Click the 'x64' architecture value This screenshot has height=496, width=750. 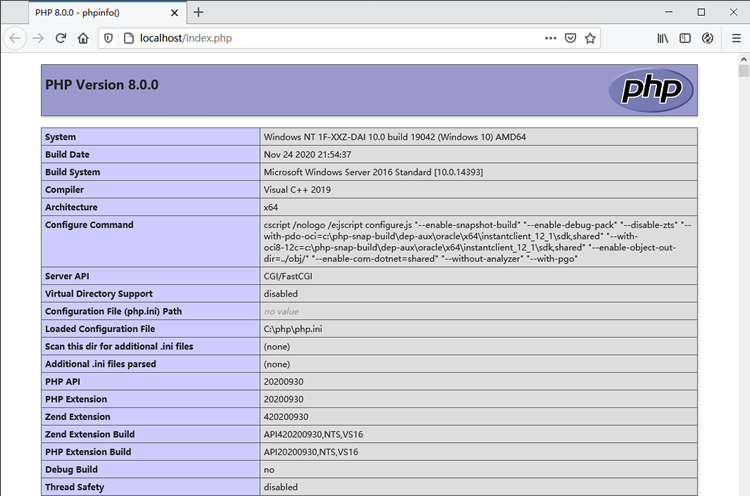tap(271, 207)
